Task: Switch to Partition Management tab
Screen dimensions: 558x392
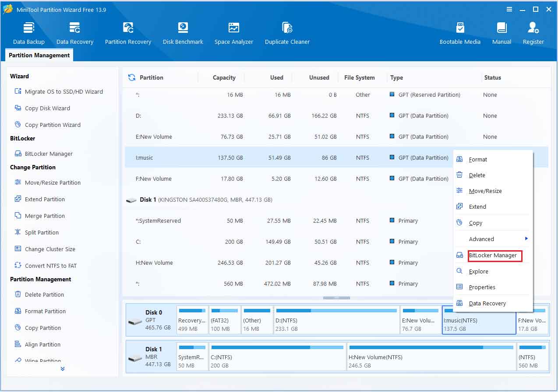Action: (x=39, y=55)
